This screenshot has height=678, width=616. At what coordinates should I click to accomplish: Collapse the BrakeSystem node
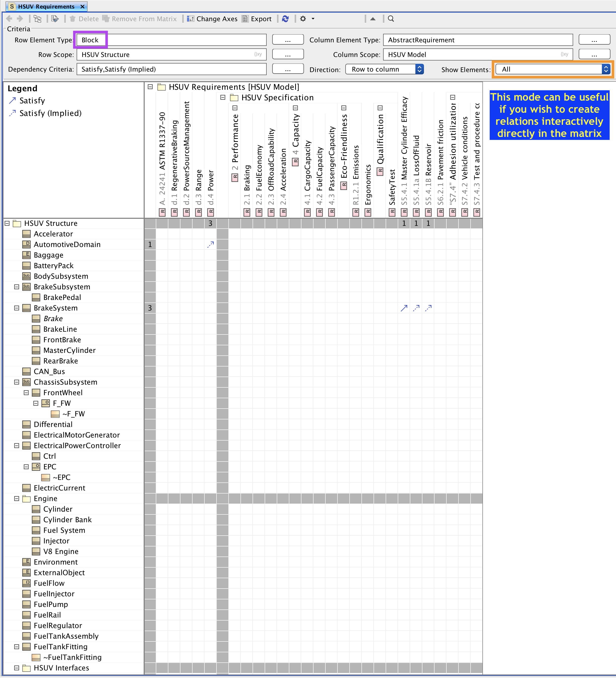tap(16, 308)
